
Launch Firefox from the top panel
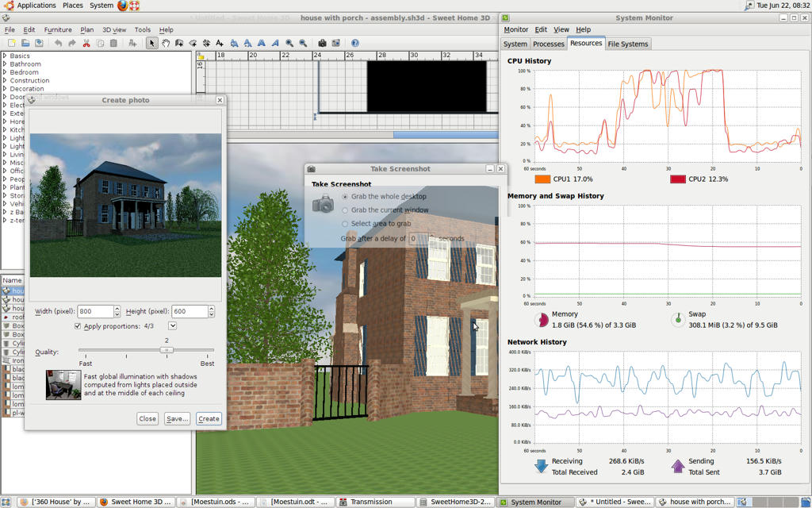click(122, 6)
